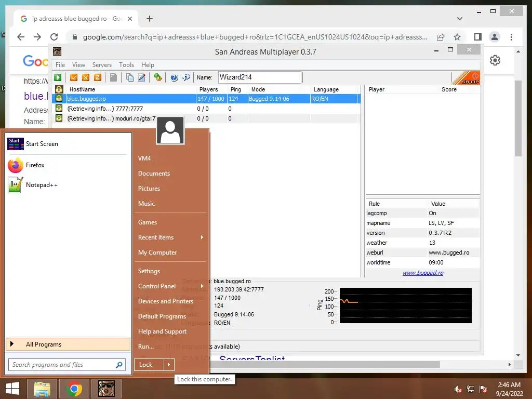Open the Help menu in SA-MP
This screenshot has width=532, height=399.
(147, 64)
